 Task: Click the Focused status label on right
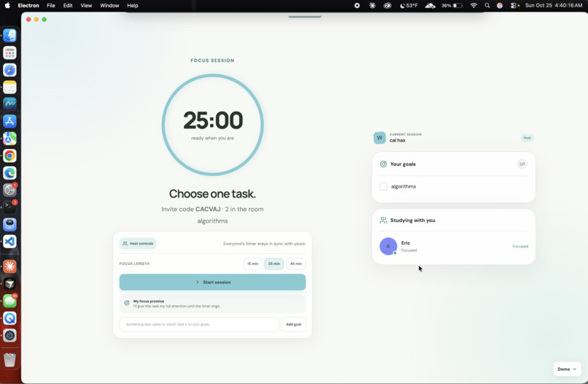click(520, 247)
